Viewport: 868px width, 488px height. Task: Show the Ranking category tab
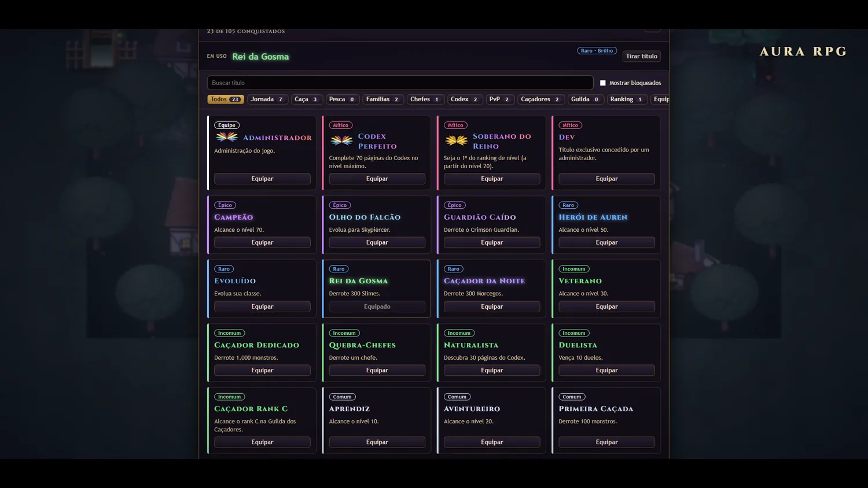click(x=627, y=99)
